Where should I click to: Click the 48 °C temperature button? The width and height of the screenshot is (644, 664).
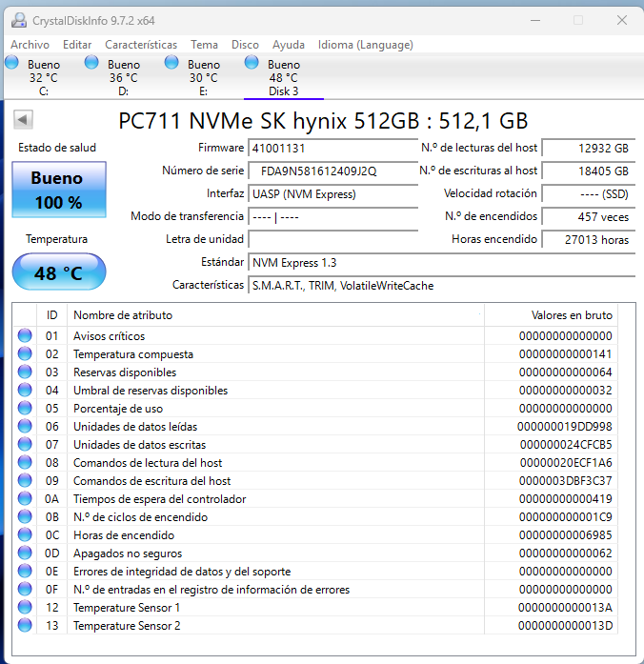click(x=59, y=272)
